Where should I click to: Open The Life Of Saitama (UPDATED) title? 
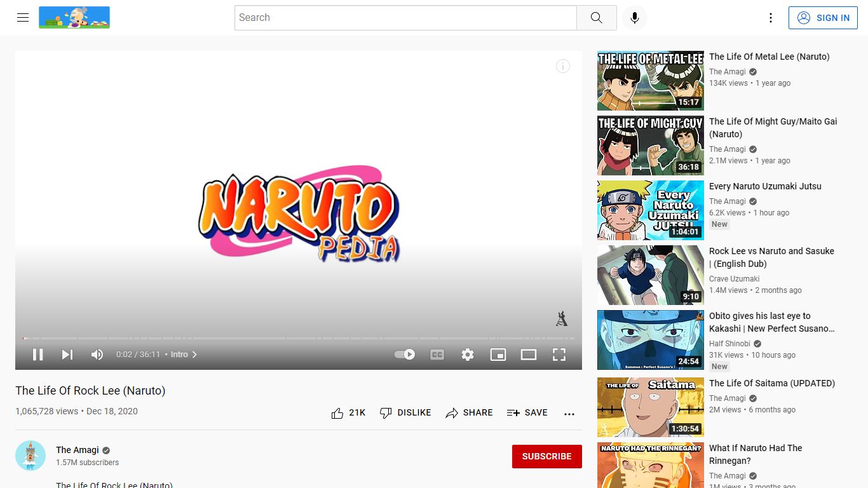[x=772, y=383]
